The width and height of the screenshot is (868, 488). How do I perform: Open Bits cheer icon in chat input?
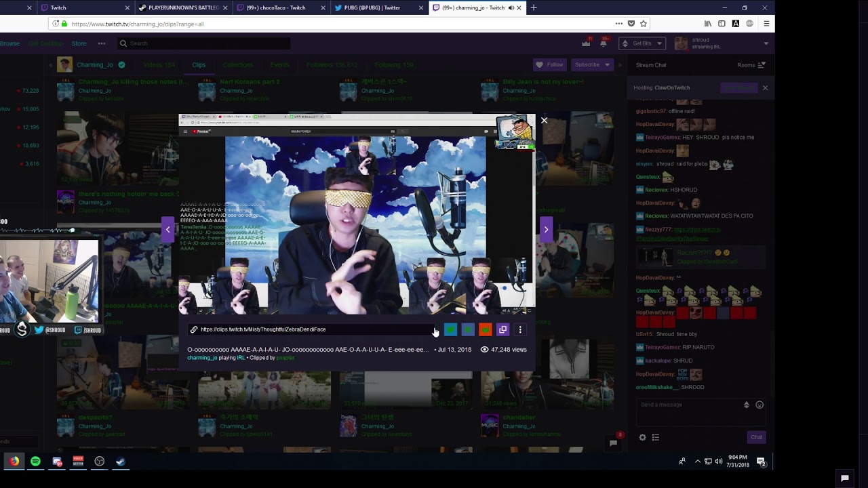(x=747, y=405)
